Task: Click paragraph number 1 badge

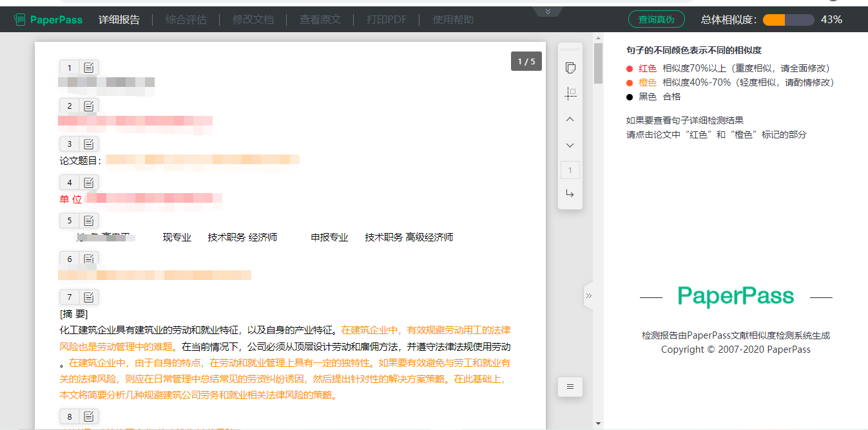Action: (x=70, y=67)
